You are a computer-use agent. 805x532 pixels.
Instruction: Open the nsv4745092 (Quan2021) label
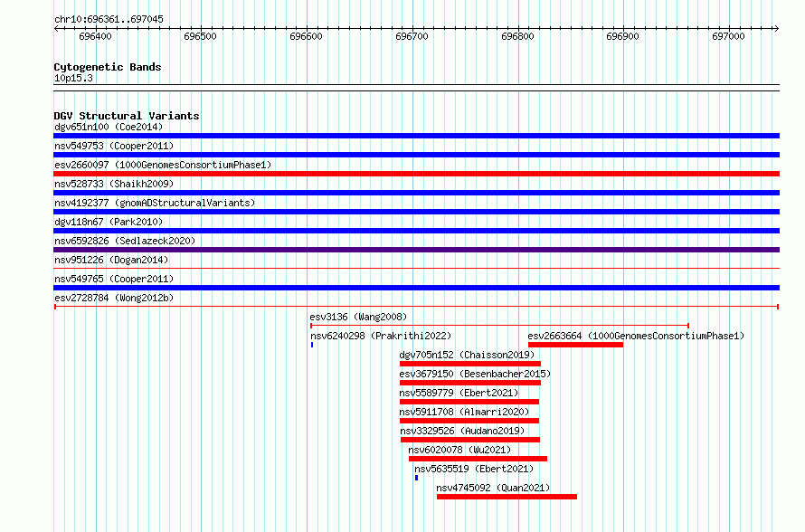493,488
